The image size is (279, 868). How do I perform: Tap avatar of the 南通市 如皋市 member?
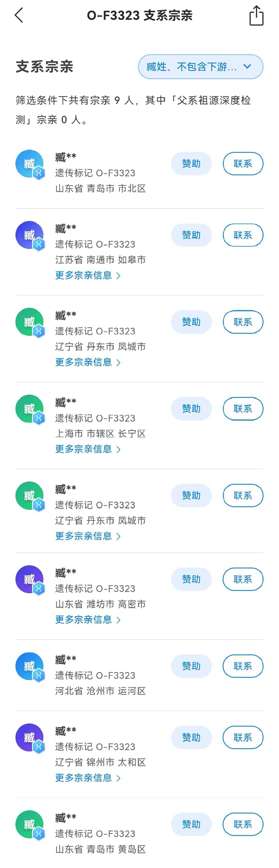click(x=30, y=236)
